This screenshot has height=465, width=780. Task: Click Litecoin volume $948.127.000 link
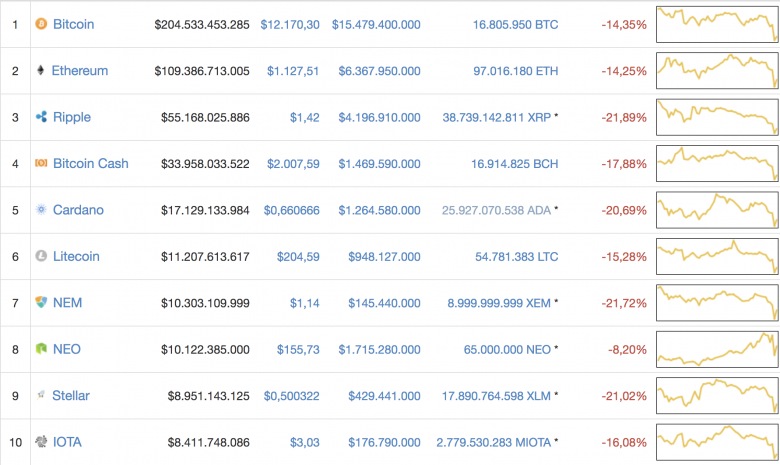click(x=384, y=257)
